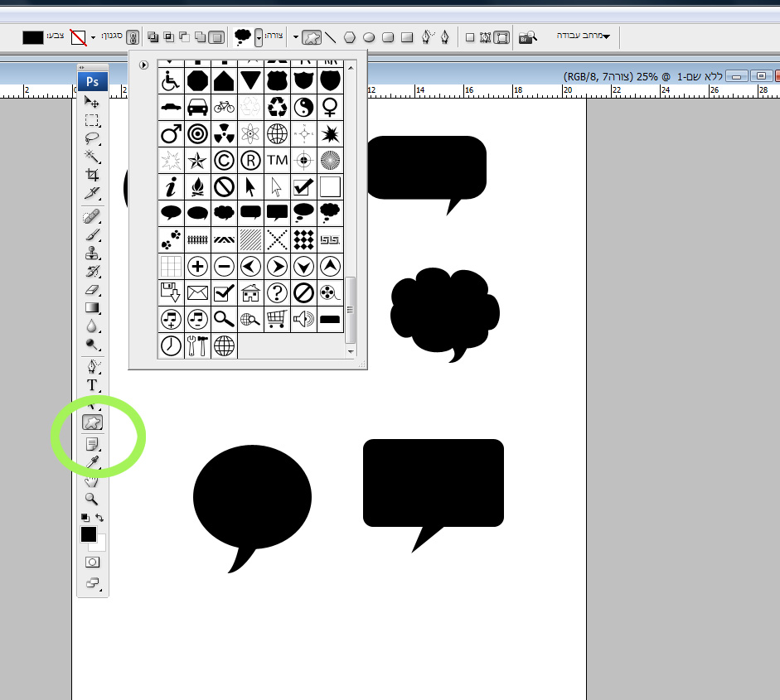Open the shape color swatch in options bar
Viewport: 780px width, 700px height.
point(33,37)
